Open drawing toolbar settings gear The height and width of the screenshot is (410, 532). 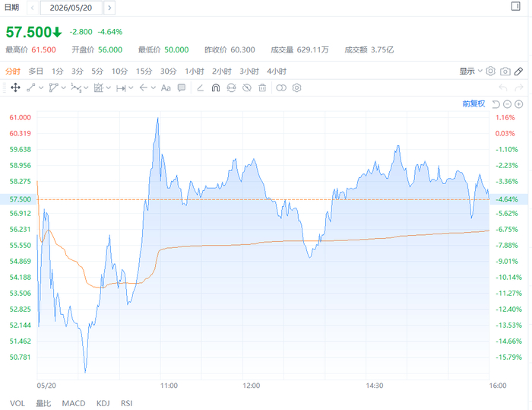297,88
